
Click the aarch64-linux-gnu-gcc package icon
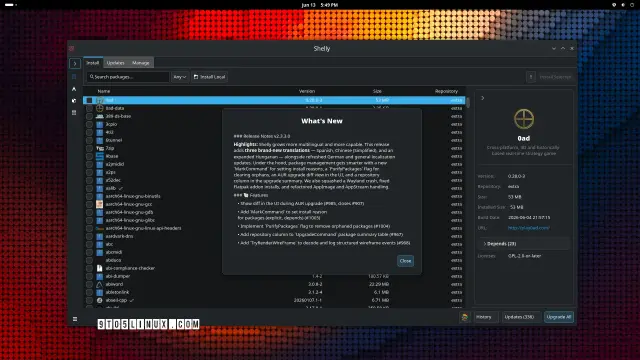point(100,204)
